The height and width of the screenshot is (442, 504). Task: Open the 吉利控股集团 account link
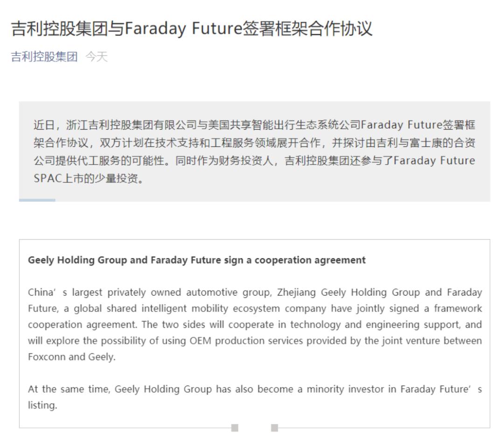44,57
